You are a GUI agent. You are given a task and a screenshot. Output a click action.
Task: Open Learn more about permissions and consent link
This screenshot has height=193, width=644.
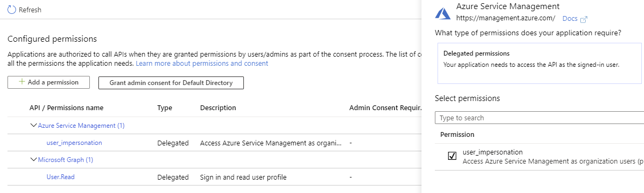coord(202,63)
